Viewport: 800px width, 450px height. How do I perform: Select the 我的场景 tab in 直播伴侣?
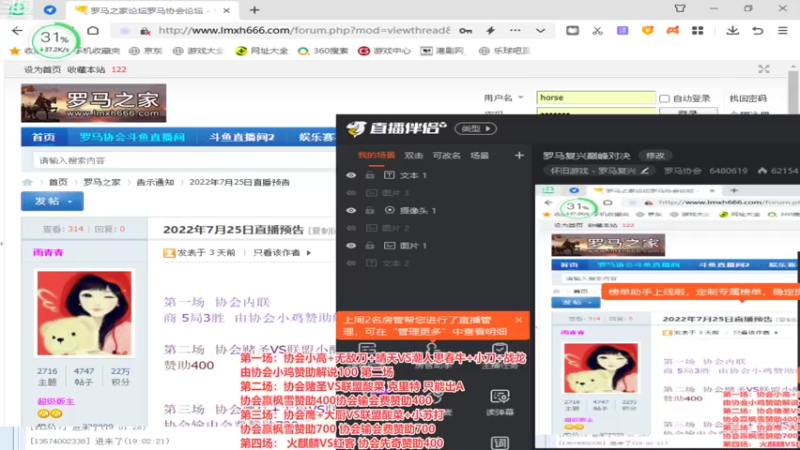coord(376,155)
